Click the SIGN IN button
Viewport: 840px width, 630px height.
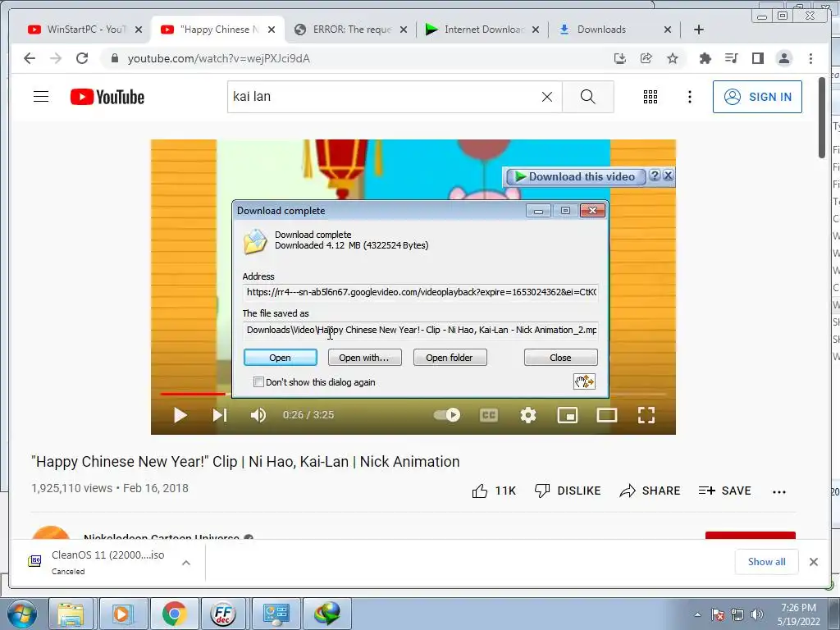757,97
